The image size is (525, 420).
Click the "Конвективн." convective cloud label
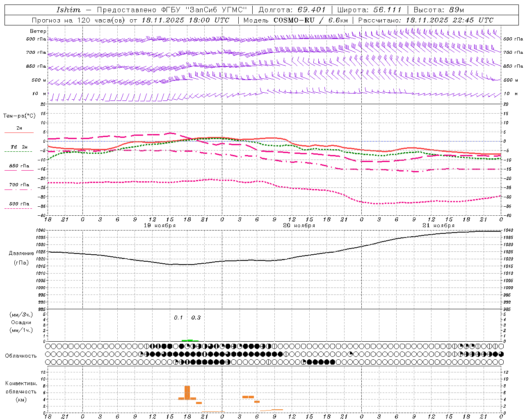click(21, 383)
